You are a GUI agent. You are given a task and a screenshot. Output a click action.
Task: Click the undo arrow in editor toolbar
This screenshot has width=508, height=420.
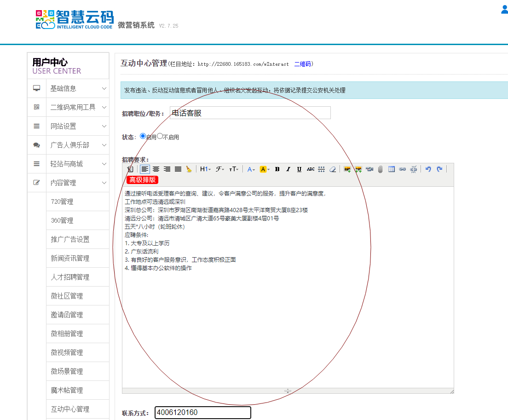tap(428, 169)
